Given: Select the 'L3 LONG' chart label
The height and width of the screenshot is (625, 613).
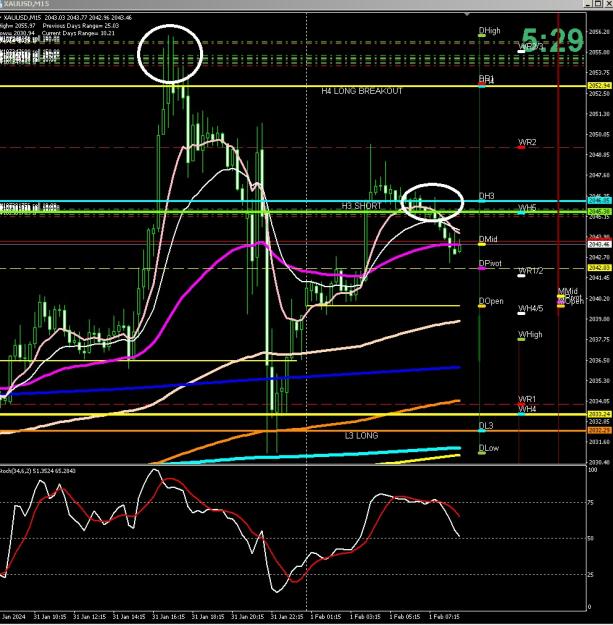Looking at the screenshot, I should (361, 436).
